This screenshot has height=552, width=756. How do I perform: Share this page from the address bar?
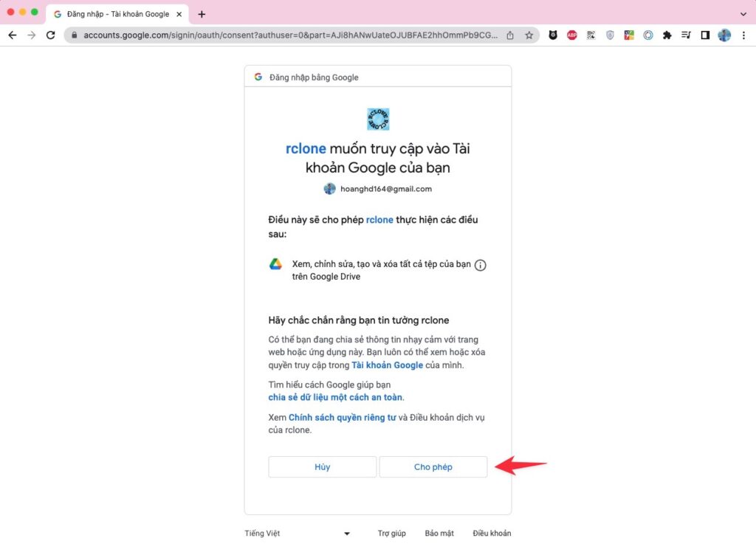click(x=510, y=35)
